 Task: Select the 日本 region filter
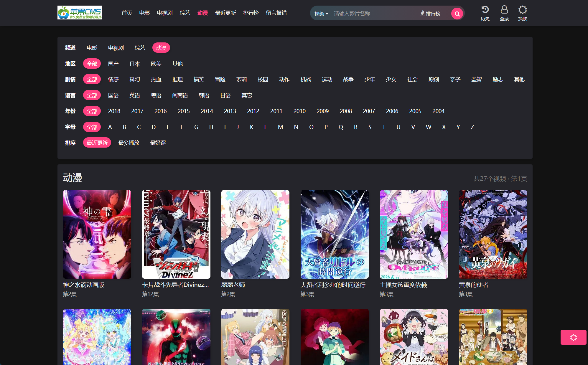(x=135, y=64)
